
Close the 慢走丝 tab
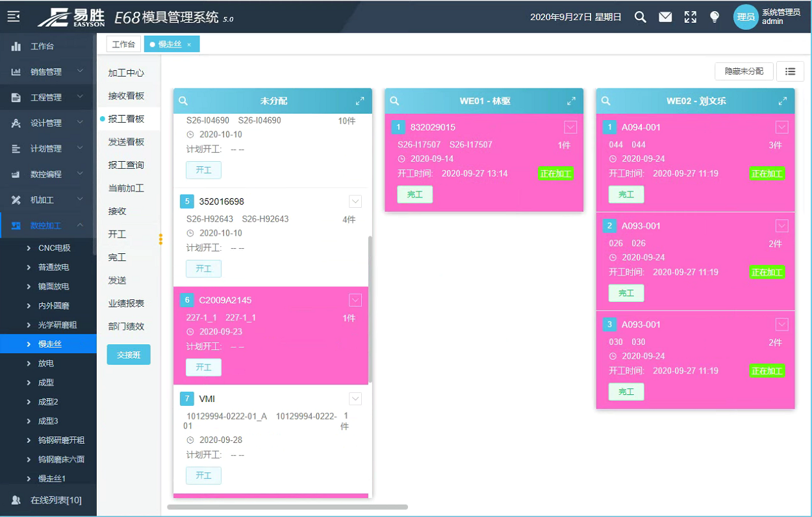click(x=189, y=44)
